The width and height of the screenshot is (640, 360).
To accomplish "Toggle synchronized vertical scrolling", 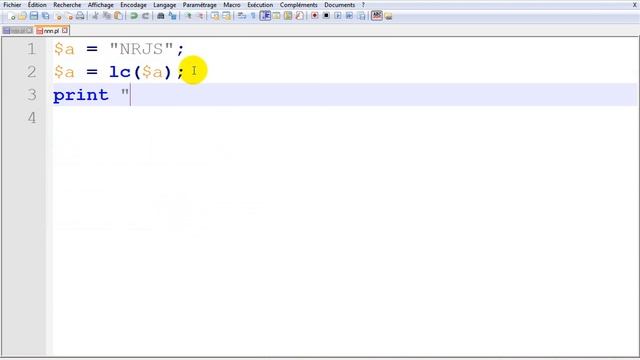I will click(215, 16).
